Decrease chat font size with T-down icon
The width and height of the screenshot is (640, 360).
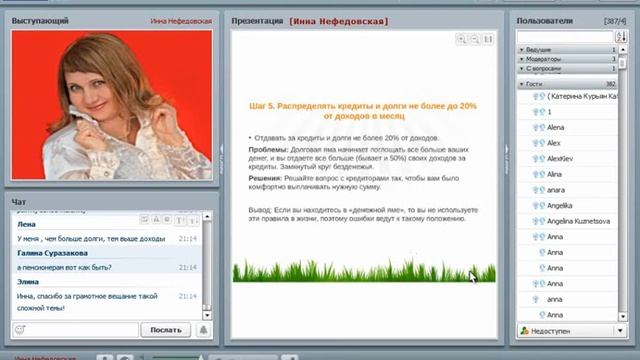[x=193, y=220]
